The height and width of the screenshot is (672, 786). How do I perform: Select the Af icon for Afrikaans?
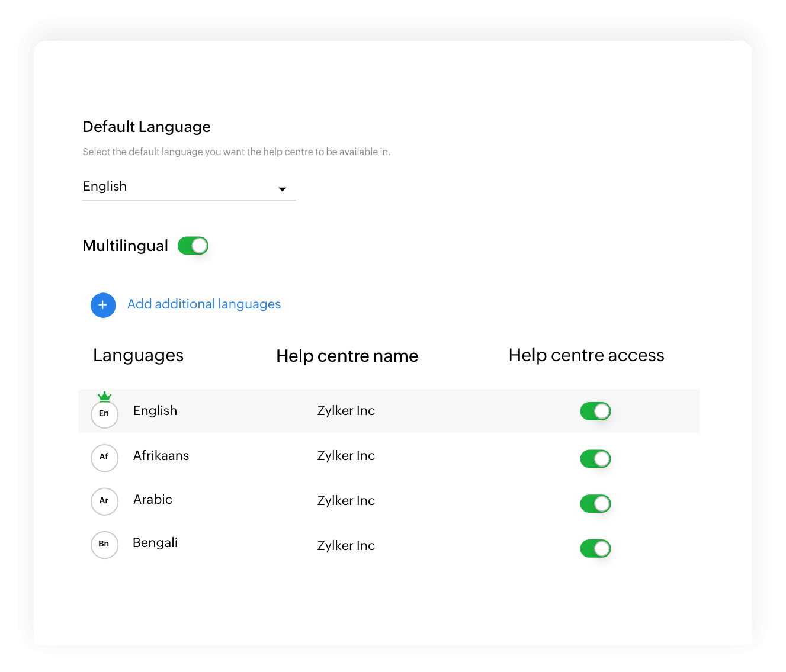104,458
